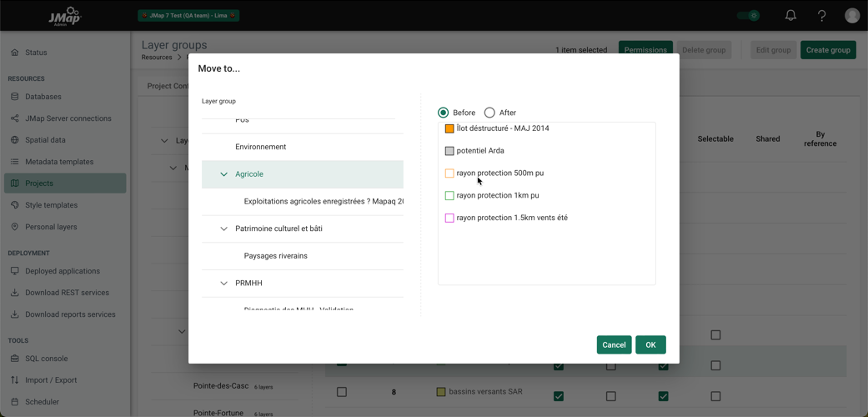Open SQL console tool

coord(46,359)
